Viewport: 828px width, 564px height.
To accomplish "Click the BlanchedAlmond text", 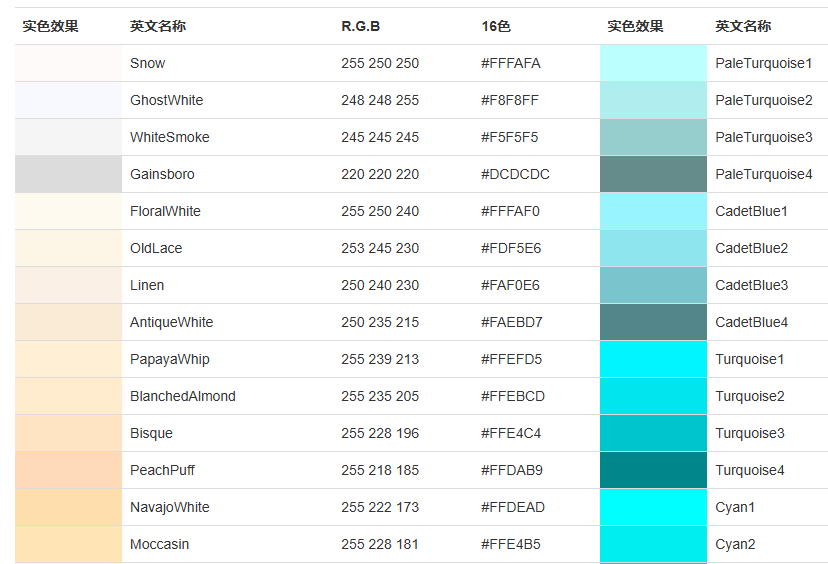I will coord(183,396).
